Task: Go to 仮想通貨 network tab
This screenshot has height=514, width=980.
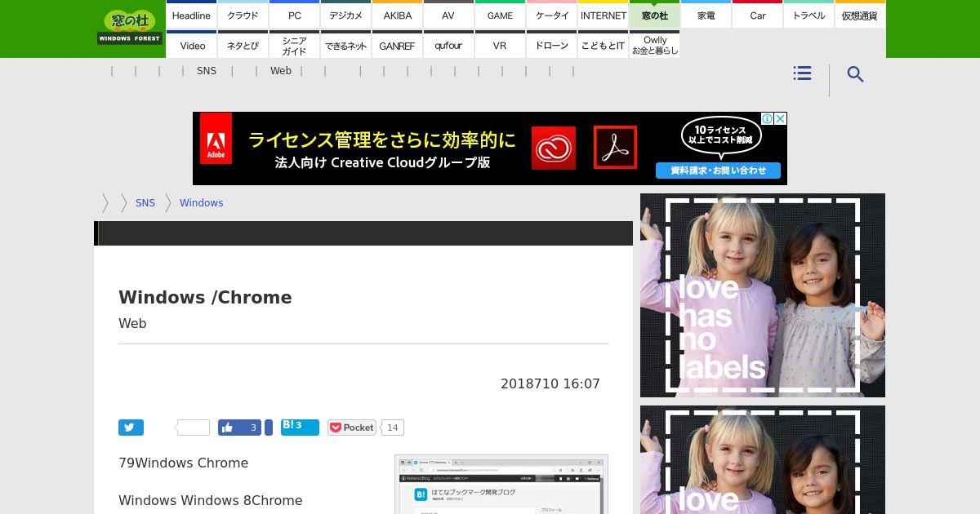Action: (860, 15)
